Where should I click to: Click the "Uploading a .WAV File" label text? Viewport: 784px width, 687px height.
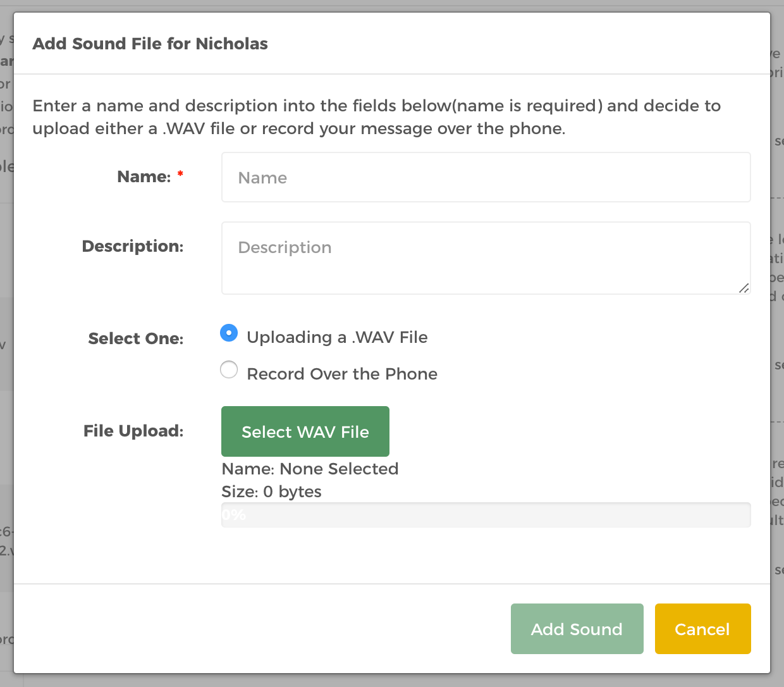337,337
